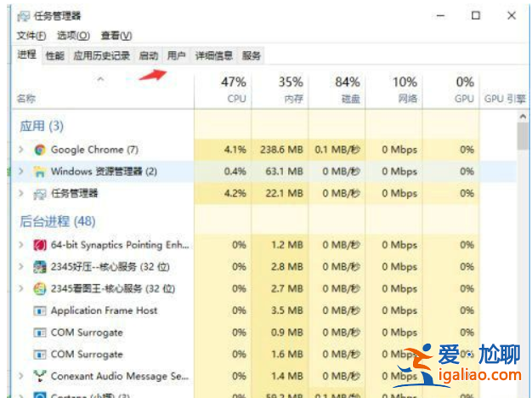Click 任务管理器's 4.2% CPU value
The width and height of the screenshot is (532, 398).
[x=235, y=193]
